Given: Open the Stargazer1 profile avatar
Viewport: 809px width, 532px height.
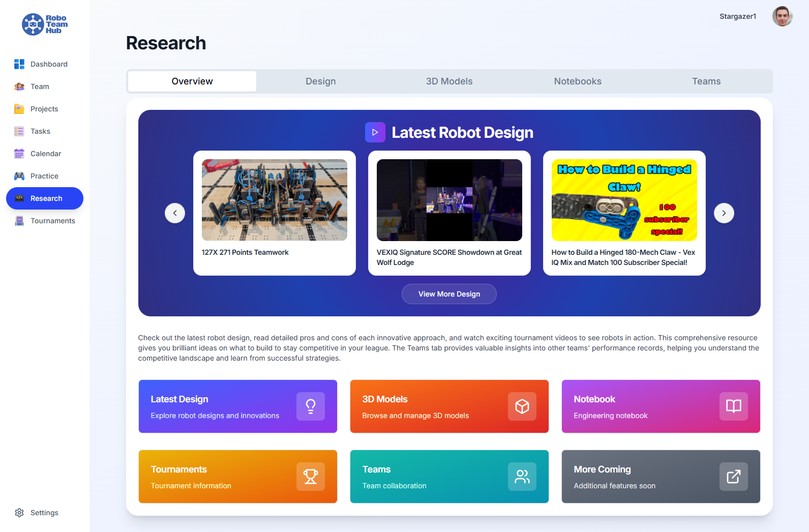Looking at the screenshot, I should tap(782, 16).
